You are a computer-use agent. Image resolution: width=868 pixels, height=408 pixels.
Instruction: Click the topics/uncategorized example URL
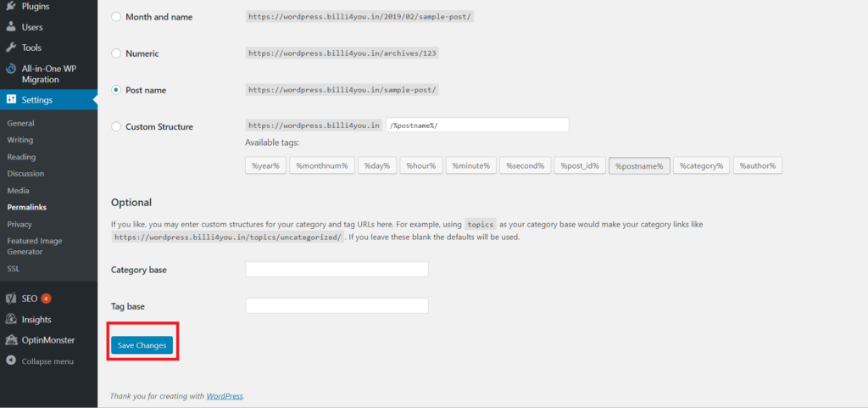tap(228, 237)
